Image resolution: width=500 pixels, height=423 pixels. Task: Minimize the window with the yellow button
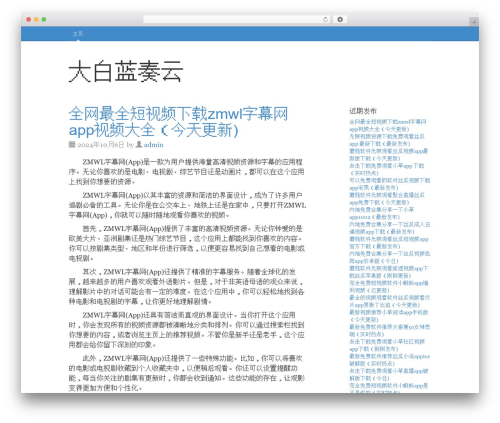coord(36,20)
